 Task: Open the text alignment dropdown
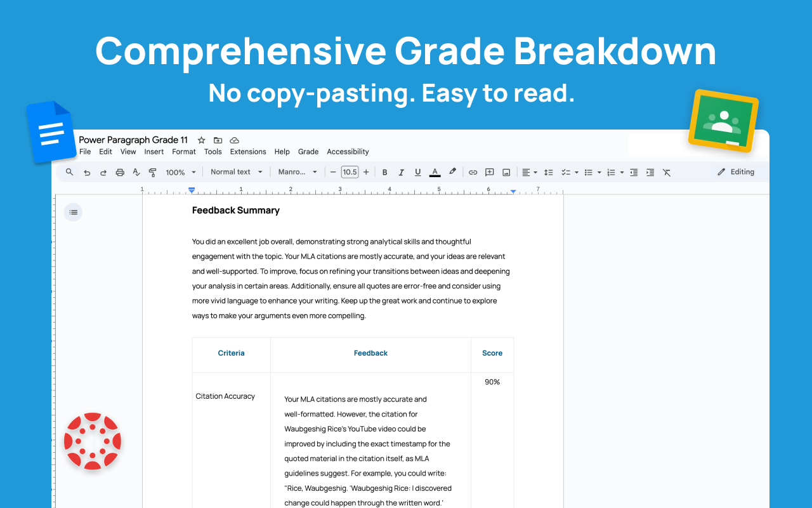[x=529, y=172]
